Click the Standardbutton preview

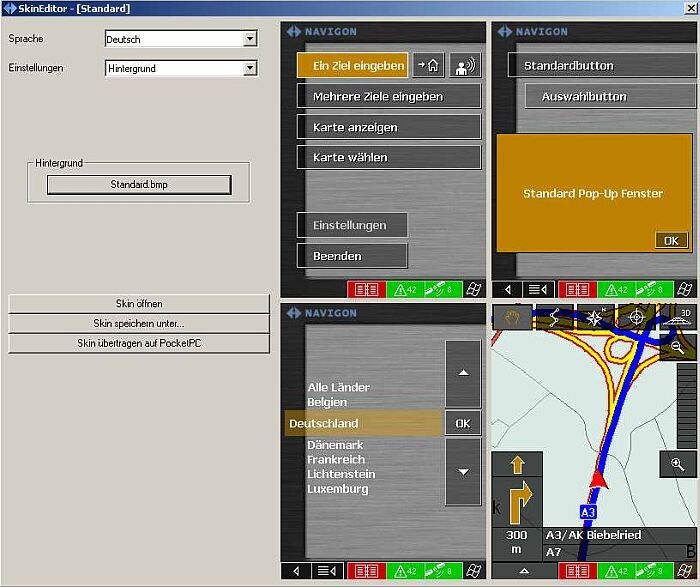click(602, 65)
